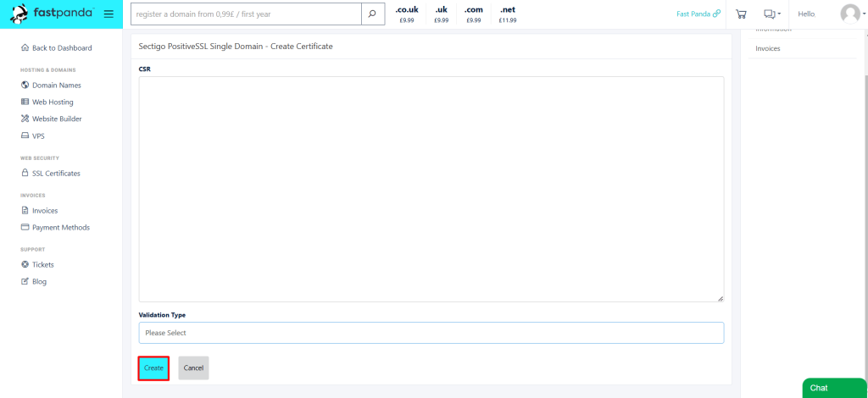The width and height of the screenshot is (868, 398).
Task: Open SSL Certificates in sidebar
Action: (x=50, y=173)
